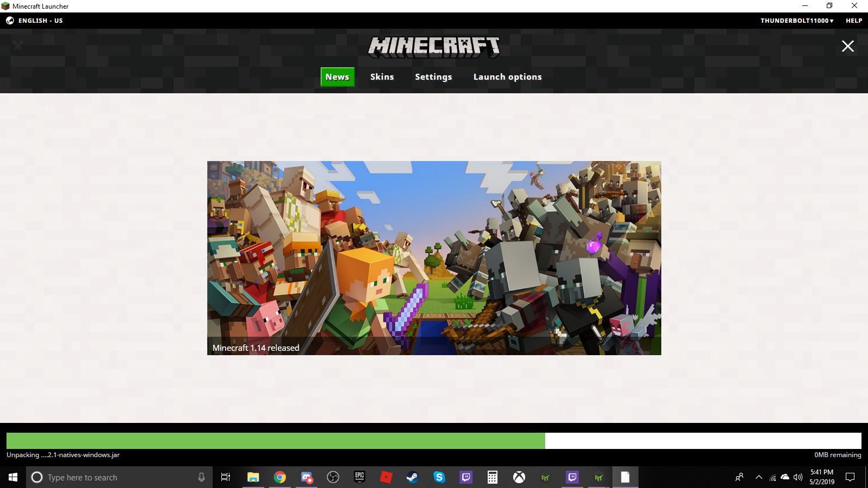Open Discord from the taskbar

click(x=307, y=477)
